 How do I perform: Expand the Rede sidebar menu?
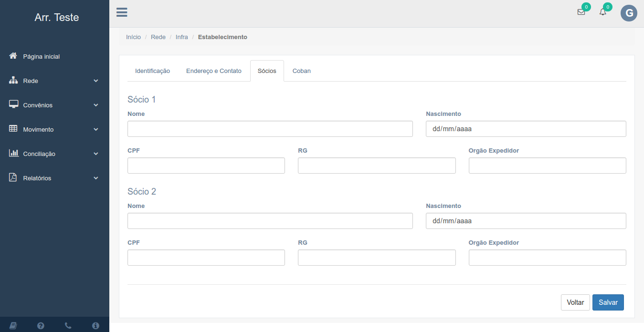pos(54,81)
